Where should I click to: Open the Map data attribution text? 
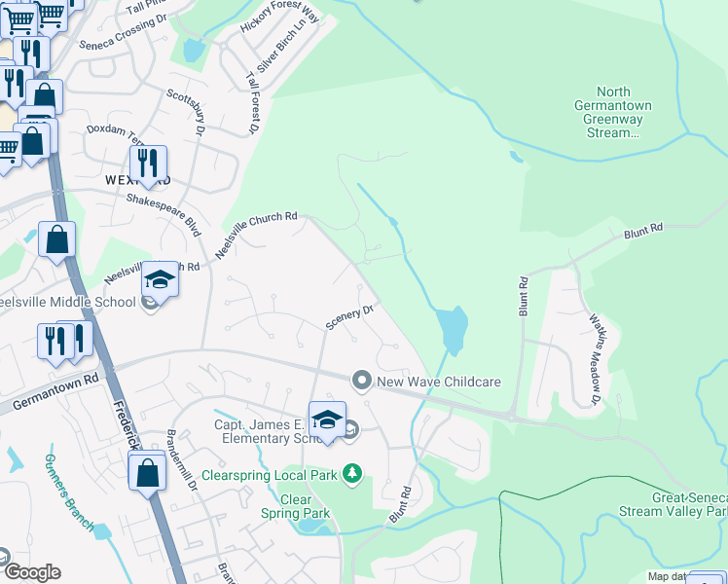point(667,576)
